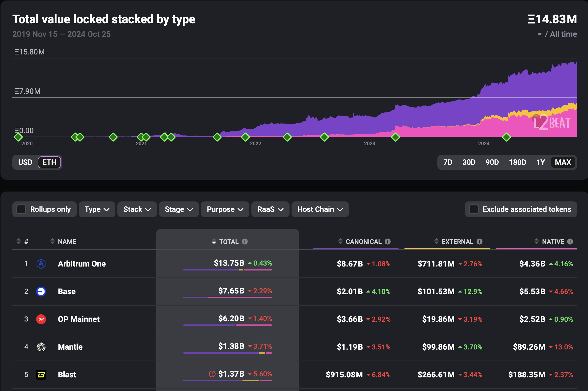Sort by EXTERNAL column arrows
Viewport: 588px width, 391px height.
[x=436, y=241]
